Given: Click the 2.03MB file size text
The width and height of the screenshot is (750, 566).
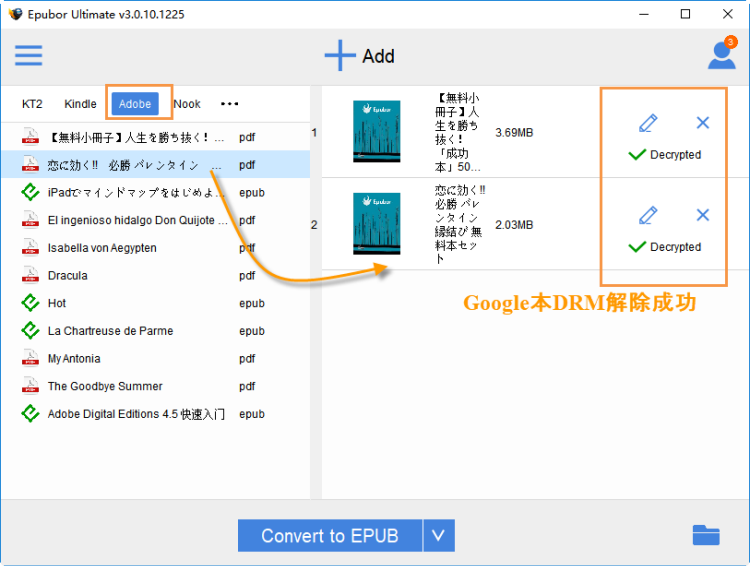Looking at the screenshot, I should pos(514,225).
